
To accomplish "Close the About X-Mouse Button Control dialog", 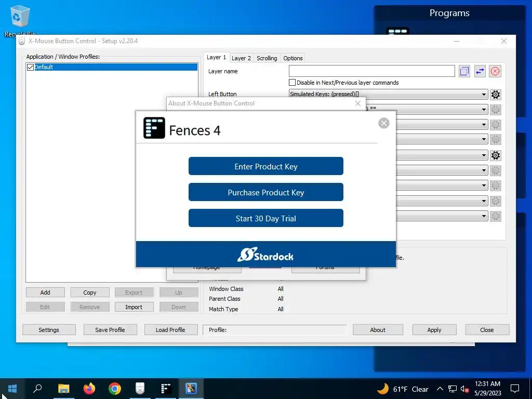I will point(357,103).
